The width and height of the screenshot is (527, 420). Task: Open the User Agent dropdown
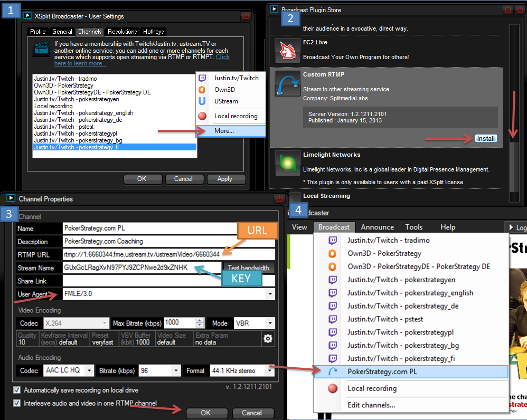[270, 294]
